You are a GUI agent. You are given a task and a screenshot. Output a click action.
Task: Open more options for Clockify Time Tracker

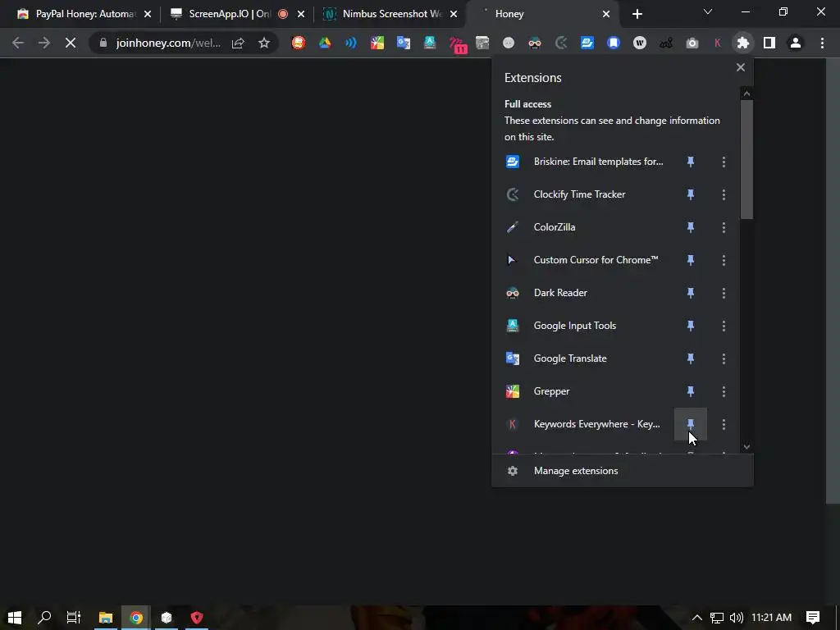click(724, 194)
